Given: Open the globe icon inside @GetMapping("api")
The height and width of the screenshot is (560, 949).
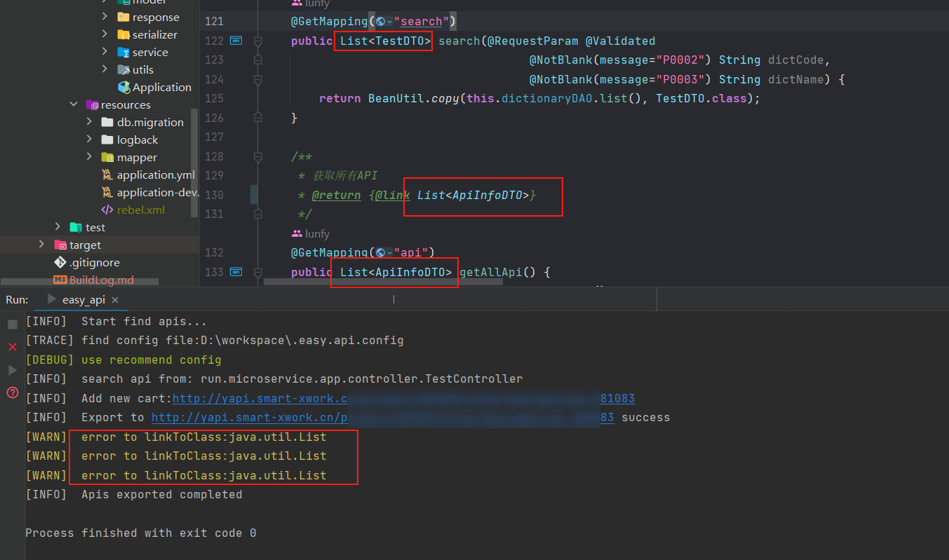Looking at the screenshot, I should (379, 252).
